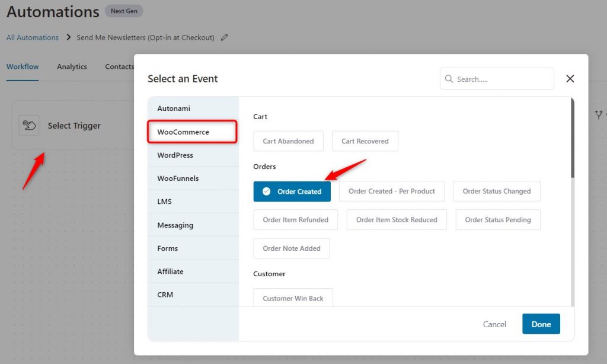This screenshot has width=607, height=364.
Task: Go to All Automations breadcrumb link
Action: (33, 37)
